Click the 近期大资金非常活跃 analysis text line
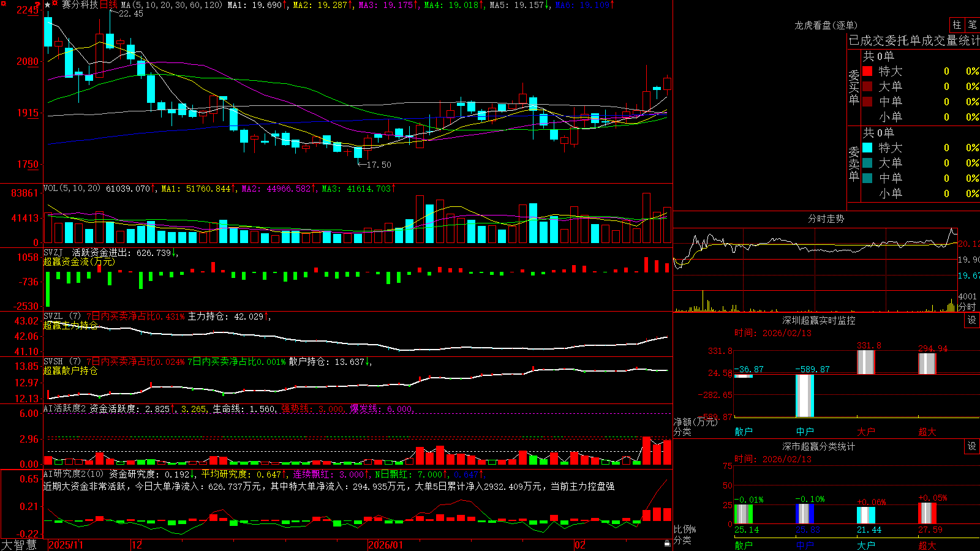 tap(329, 486)
